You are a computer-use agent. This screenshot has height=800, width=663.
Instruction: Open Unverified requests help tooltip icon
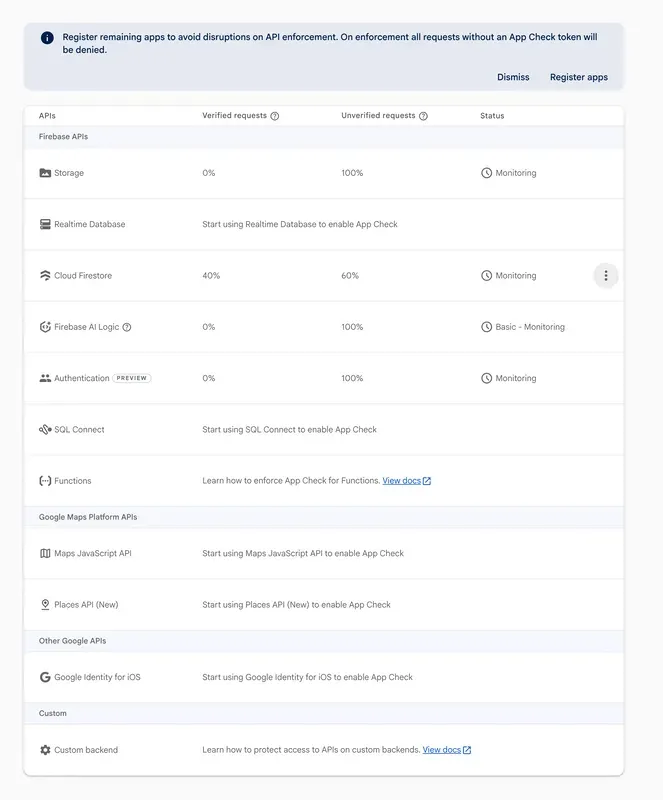coord(423,116)
